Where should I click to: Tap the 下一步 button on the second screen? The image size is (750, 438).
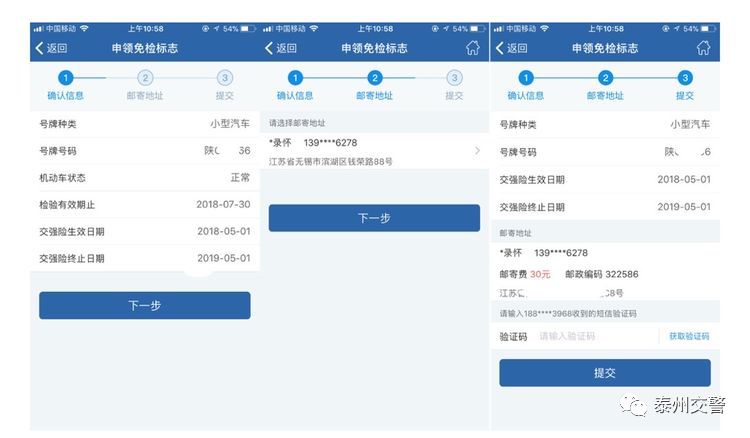click(x=374, y=218)
